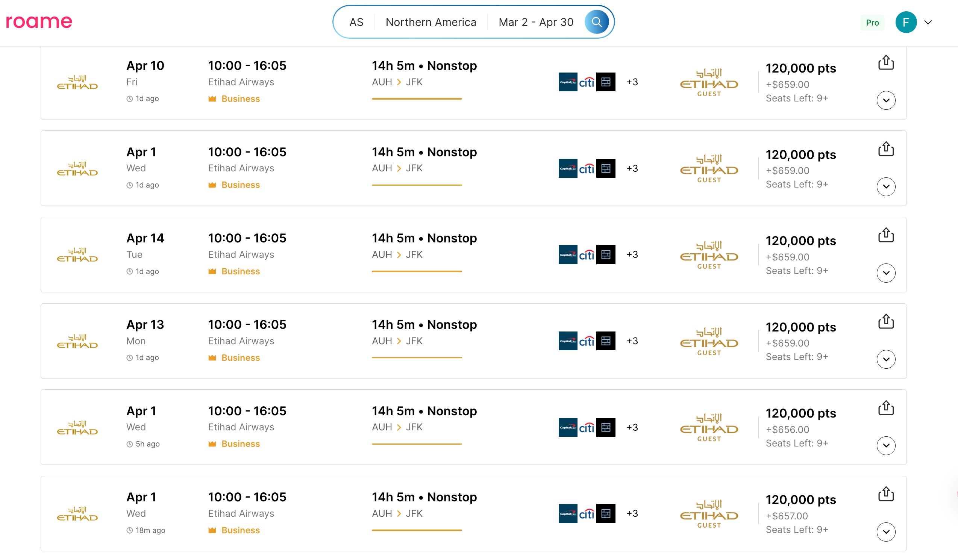Click the Capital One icon on Apr 10 result

tap(568, 82)
